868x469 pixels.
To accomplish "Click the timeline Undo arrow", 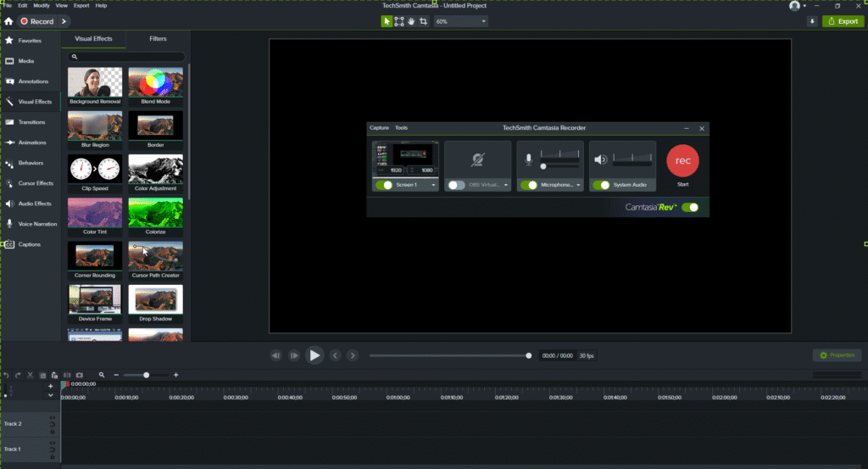I will [6, 375].
